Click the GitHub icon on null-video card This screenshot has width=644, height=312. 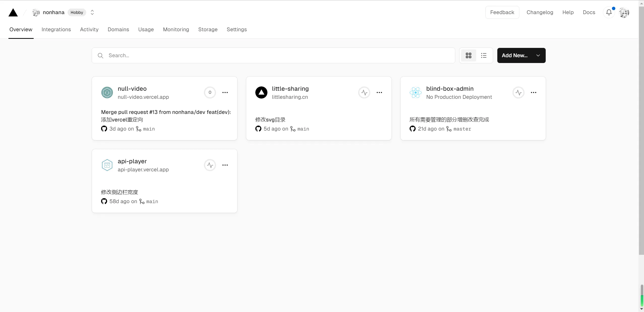tap(104, 129)
